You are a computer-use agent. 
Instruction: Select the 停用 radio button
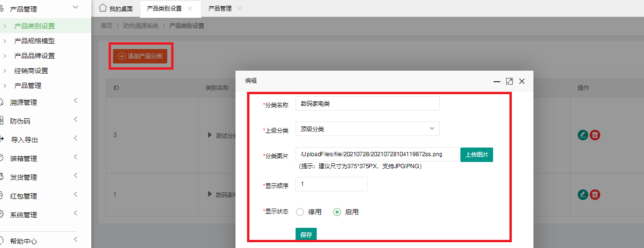click(300, 212)
